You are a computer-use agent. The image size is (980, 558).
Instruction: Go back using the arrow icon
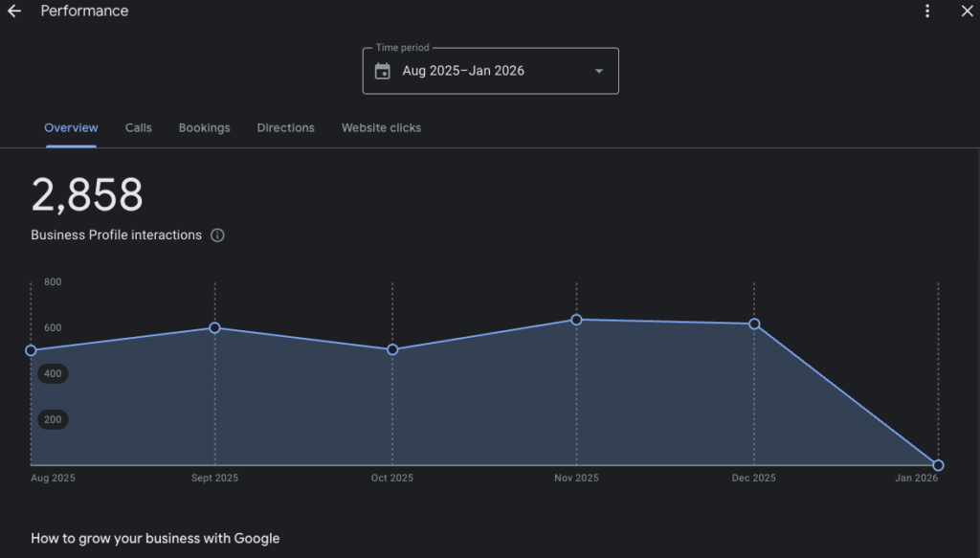coord(13,11)
